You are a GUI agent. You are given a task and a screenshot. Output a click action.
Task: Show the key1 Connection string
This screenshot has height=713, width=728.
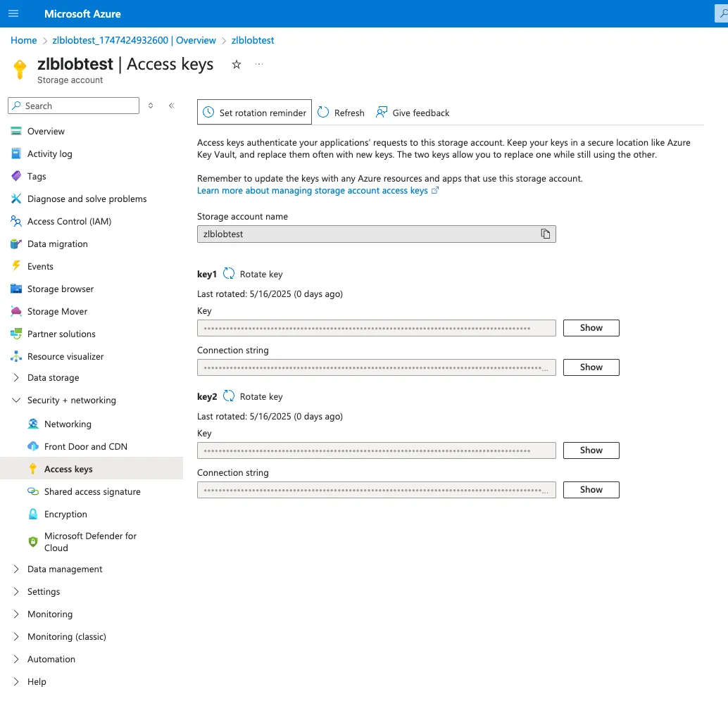(591, 367)
